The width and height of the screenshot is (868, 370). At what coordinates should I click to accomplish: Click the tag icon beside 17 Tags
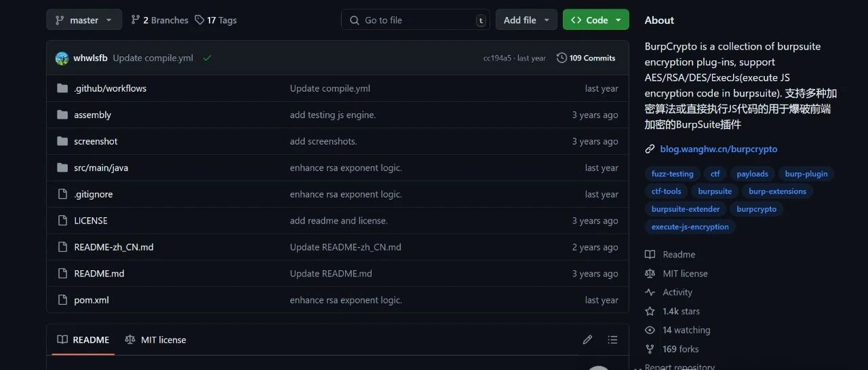(x=199, y=20)
